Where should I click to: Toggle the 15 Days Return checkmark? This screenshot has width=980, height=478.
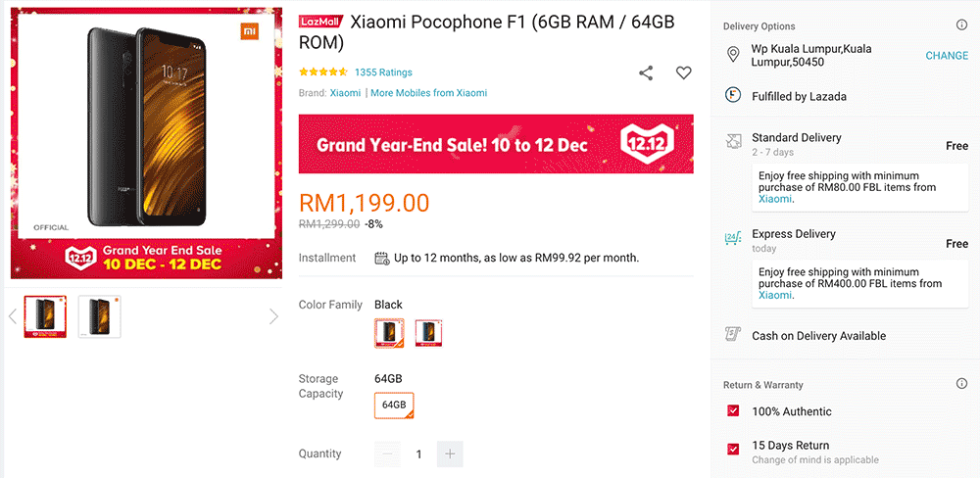(733, 449)
